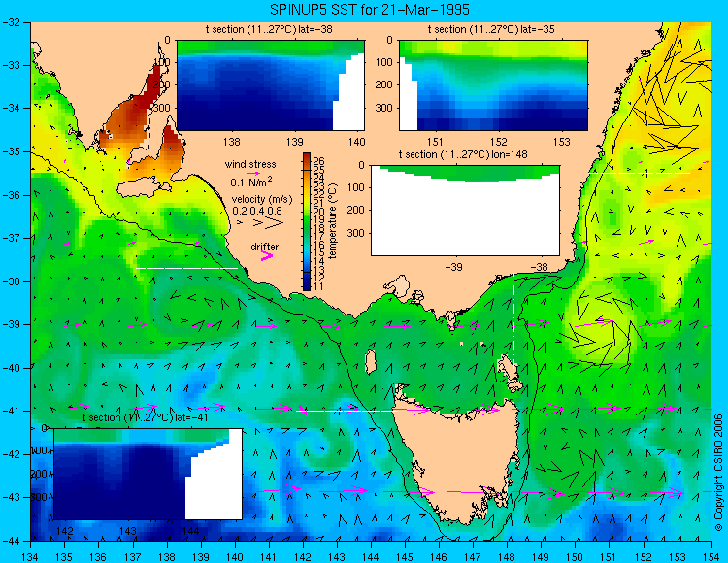Click the "136" longitude axis tick label

click(98, 557)
